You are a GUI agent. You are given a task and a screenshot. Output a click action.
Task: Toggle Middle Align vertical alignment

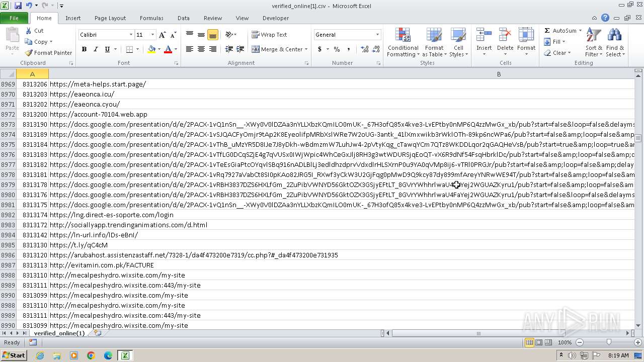tap(201, 35)
